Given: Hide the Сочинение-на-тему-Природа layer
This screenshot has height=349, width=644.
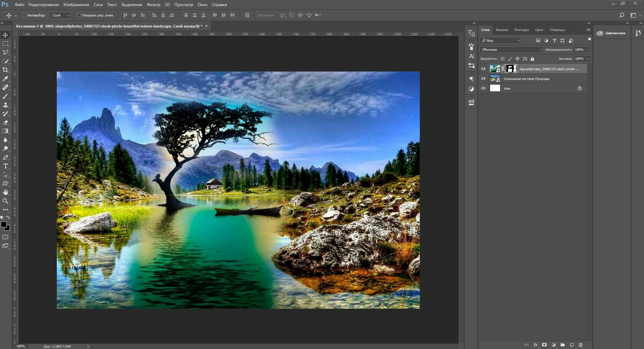Looking at the screenshot, I should (483, 79).
